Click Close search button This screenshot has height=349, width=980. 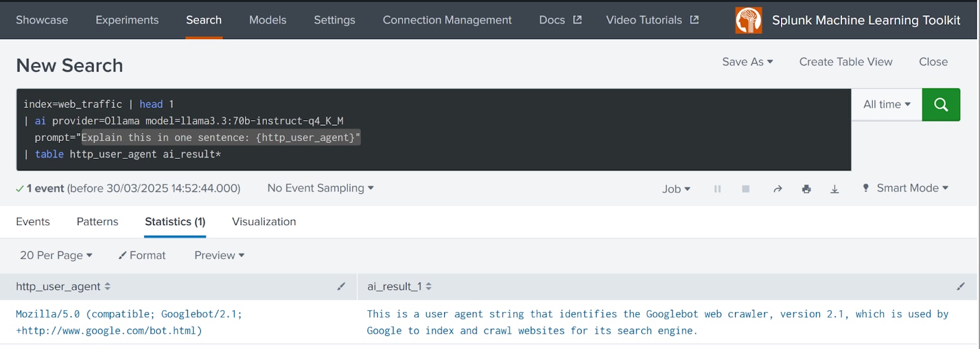click(933, 62)
